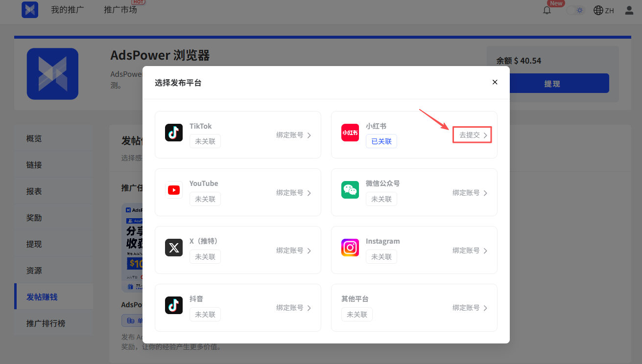Open the notifications bell icon
642x364 pixels.
pyautogui.click(x=547, y=10)
